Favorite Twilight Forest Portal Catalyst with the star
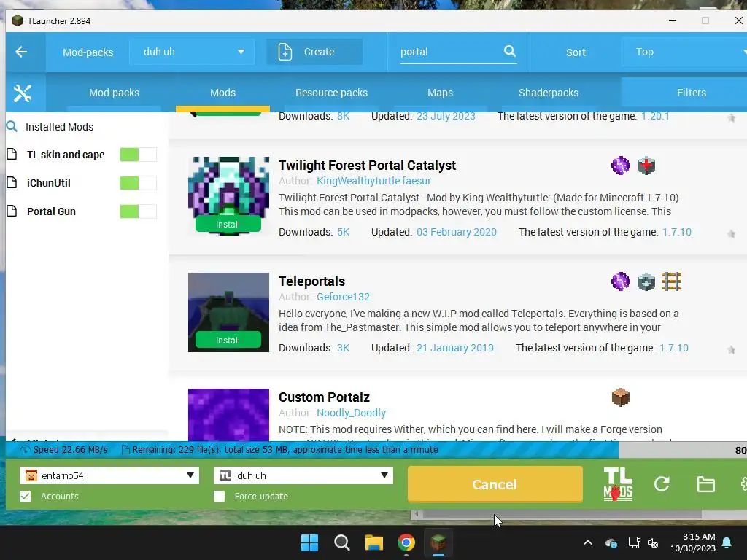The height and width of the screenshot is (560, 747). point(731,234)
